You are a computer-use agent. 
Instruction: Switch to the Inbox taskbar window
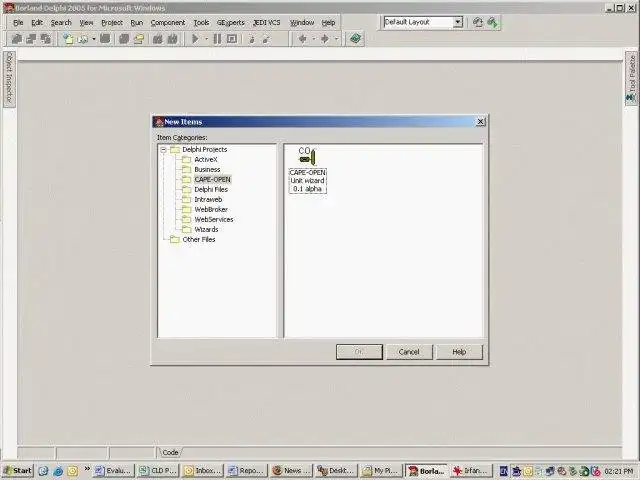point(202,471)
